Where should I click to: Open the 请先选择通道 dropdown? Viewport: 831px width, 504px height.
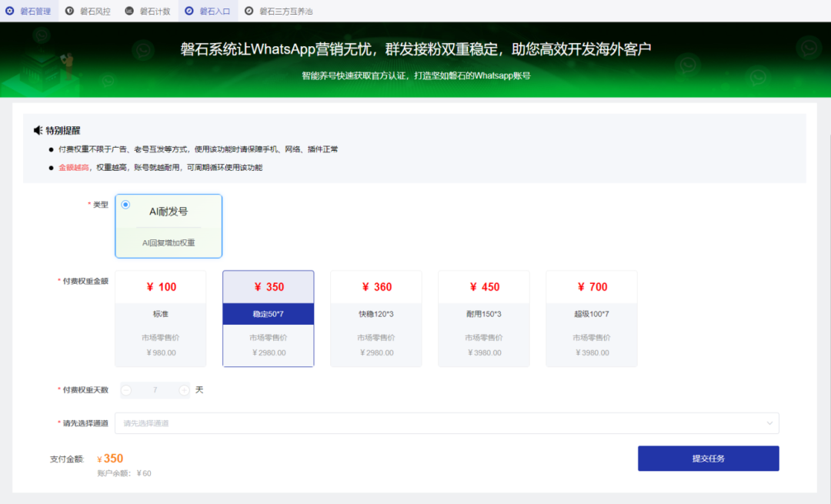point(446,422)
